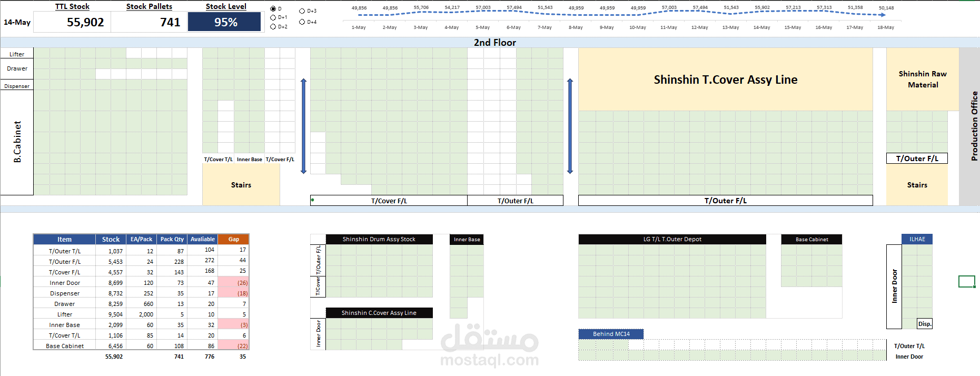This screenshot has width=980, height=376.
Task: Select the Base Cabinet stock value 6,456
Action: pos(115,346)
